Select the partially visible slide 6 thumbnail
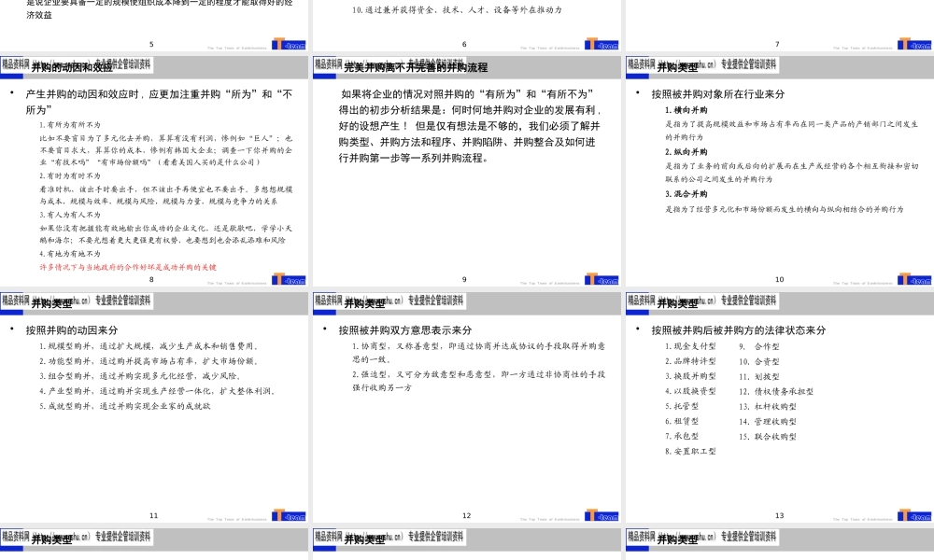This screenshot has width=934, height=560. point(466,25)
